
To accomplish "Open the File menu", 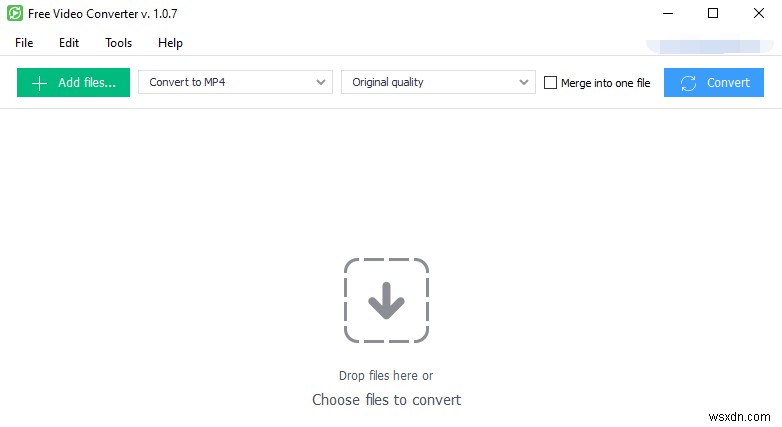I will (x=24, y=43).
